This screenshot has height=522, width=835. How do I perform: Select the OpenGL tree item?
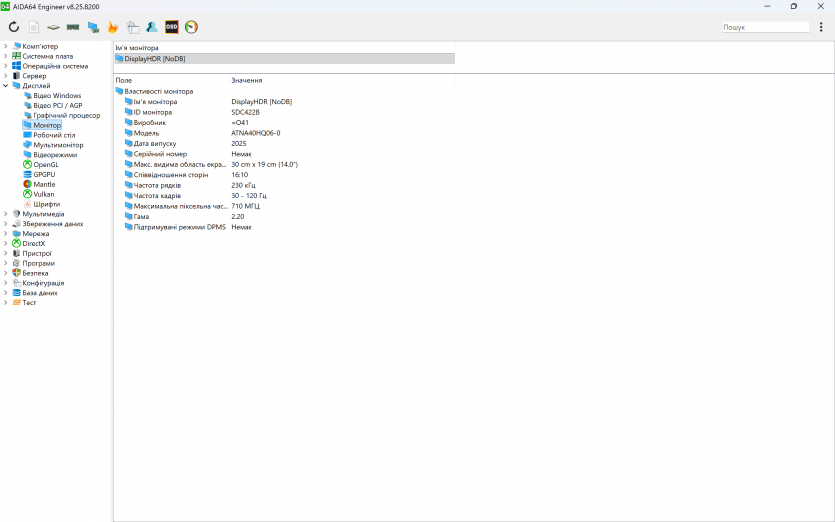click(46, 165)
